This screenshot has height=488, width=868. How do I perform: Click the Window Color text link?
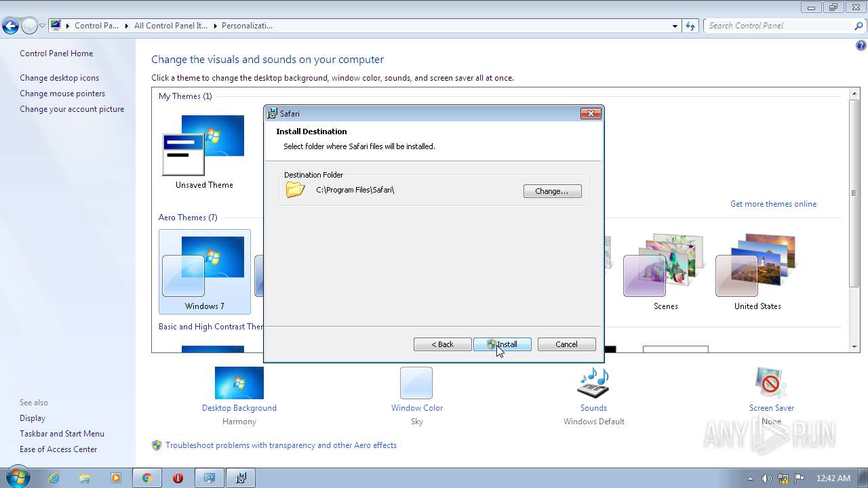(x=416, y=408)
